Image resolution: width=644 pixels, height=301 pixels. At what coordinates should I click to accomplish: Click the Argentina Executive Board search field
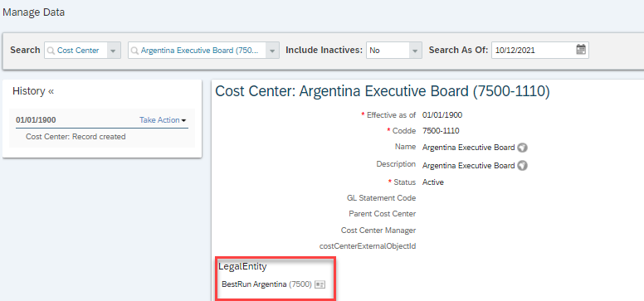(x=198, y=51)
